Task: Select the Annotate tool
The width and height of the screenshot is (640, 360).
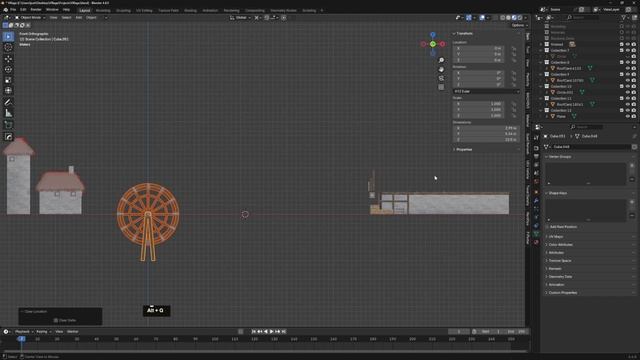Action: [x=8, y=102]
